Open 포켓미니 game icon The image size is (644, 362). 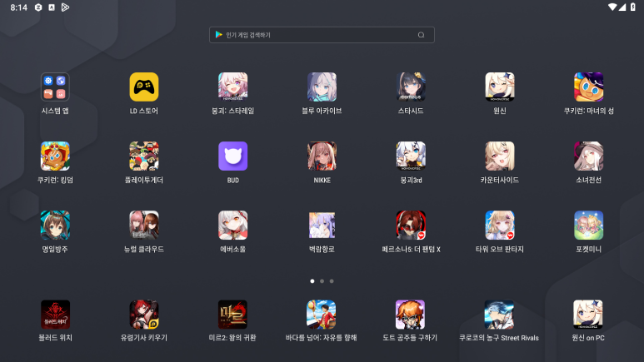[588, 225]
